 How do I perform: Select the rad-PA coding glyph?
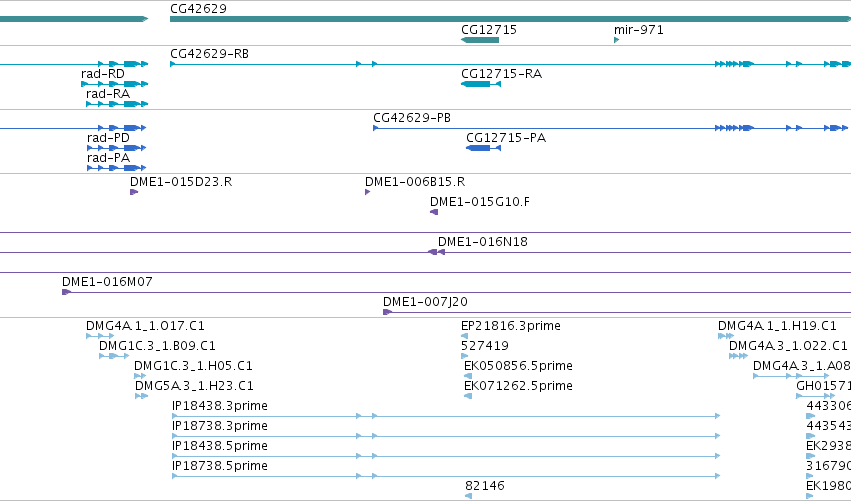117,168
